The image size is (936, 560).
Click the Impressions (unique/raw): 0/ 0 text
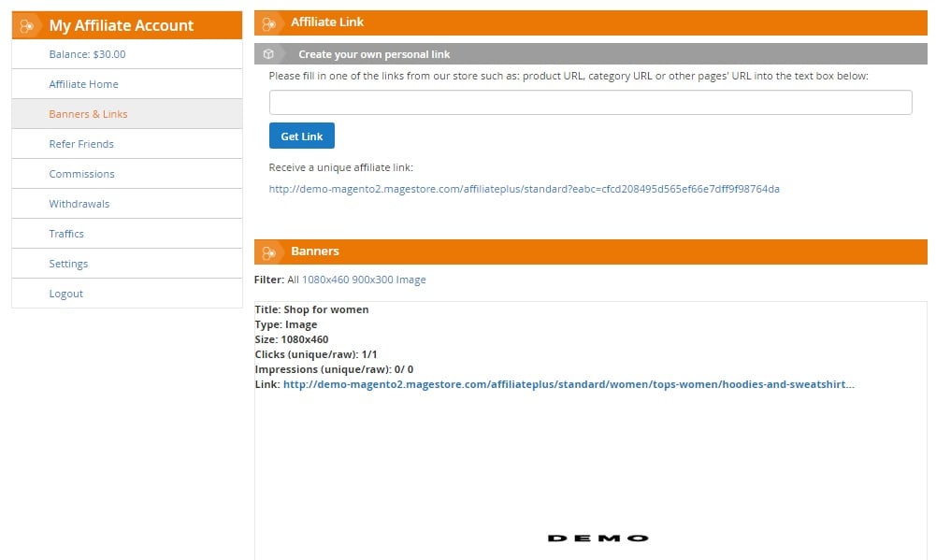(x=335, y=369)
